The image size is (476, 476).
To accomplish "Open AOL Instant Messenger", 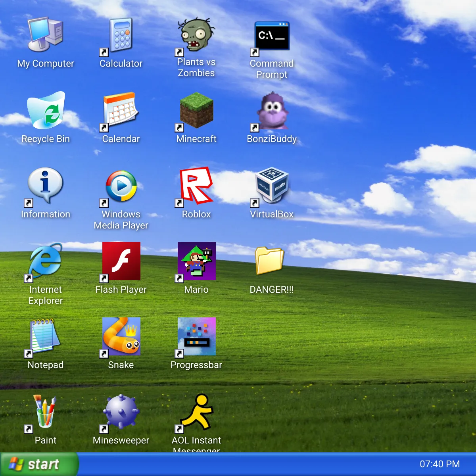I will point(196,412).
